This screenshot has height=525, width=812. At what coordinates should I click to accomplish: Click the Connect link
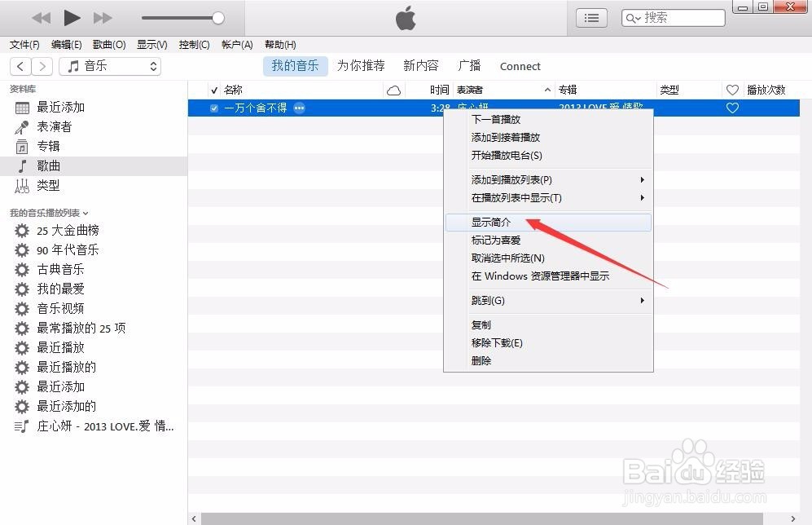click(520, 66)
